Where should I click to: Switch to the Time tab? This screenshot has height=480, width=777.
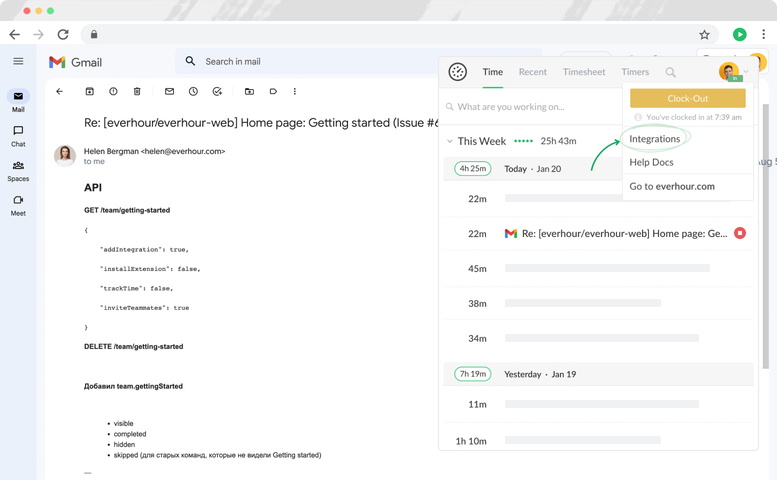(x=493, y=72)
